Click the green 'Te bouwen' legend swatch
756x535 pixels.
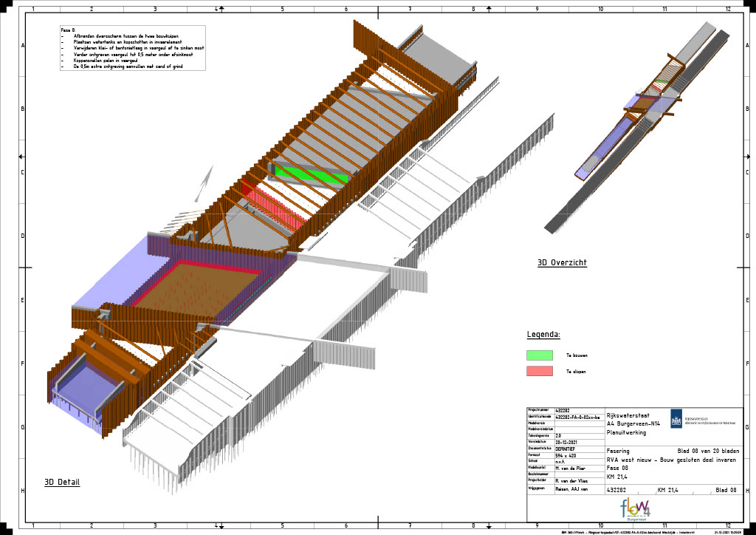(539, 355)
